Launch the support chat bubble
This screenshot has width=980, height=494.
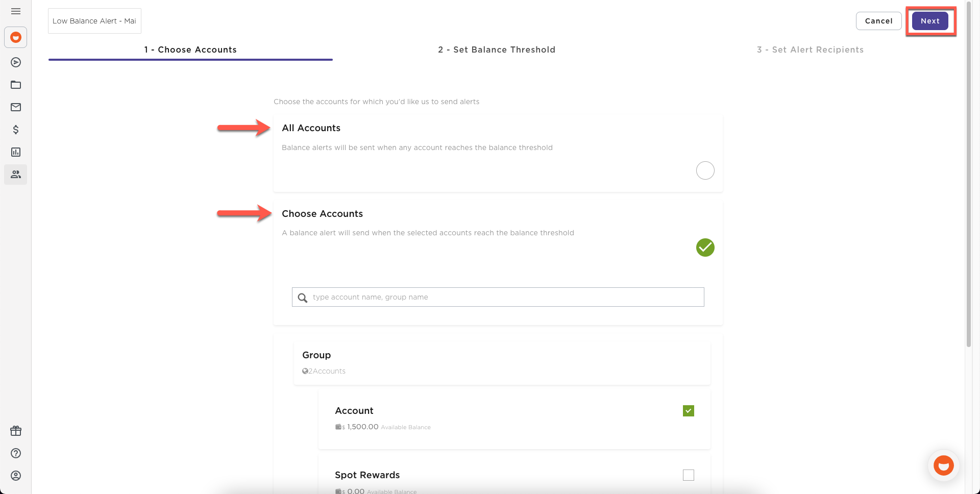tap(943, 465)
